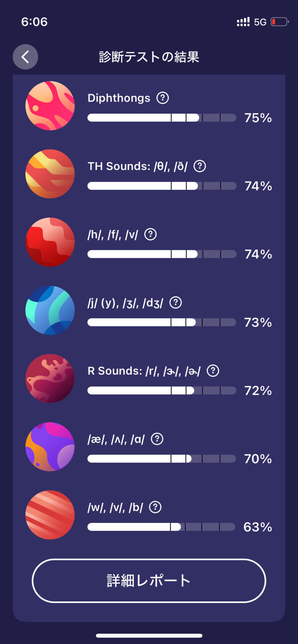Show info for /j/ (y), /ʒ/, /dʒ/
Image resolution: width=298 pixels, height=644 pixels.
(x=175, y=303)
